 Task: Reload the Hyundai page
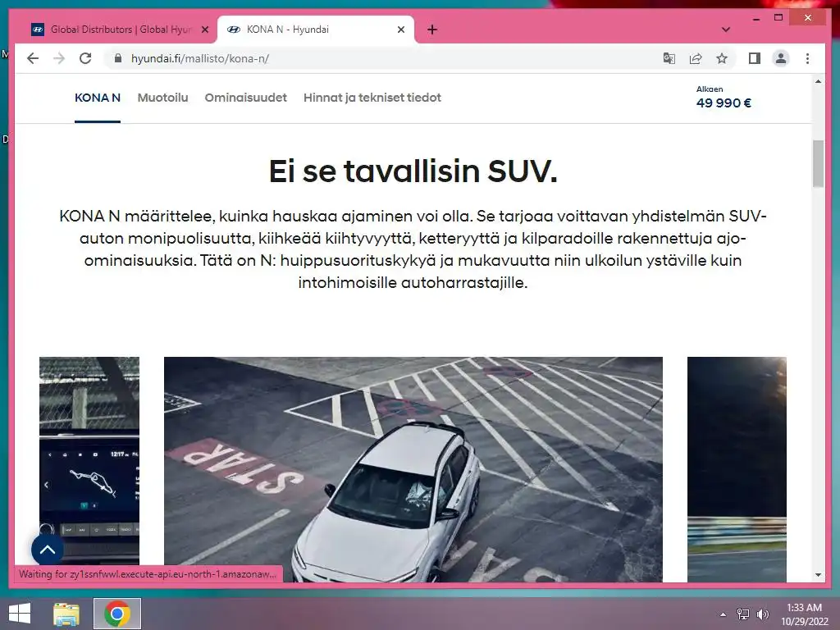click(x=85, y=58)
